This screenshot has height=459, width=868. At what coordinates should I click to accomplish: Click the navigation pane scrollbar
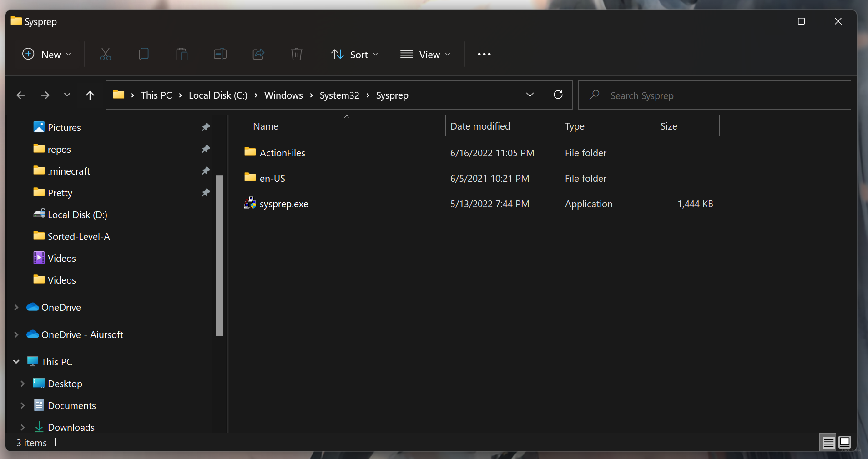pyautogui.click(x=219, y=255)
